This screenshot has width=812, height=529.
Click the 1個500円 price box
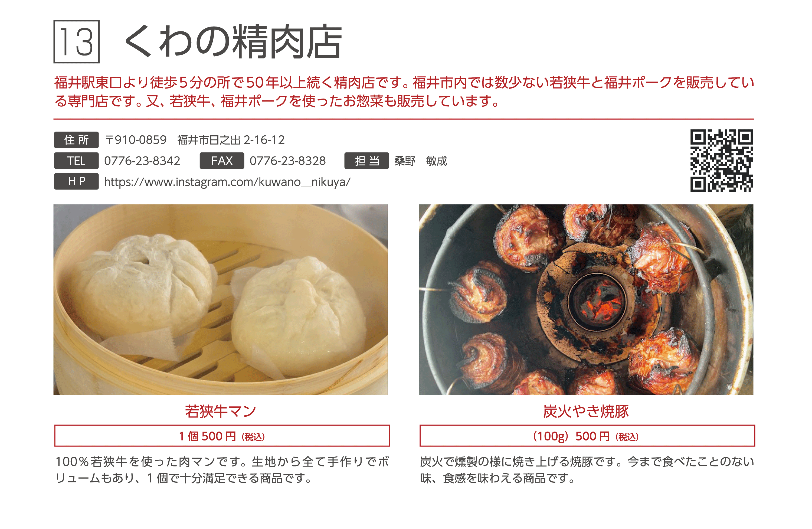pos(222,436)
